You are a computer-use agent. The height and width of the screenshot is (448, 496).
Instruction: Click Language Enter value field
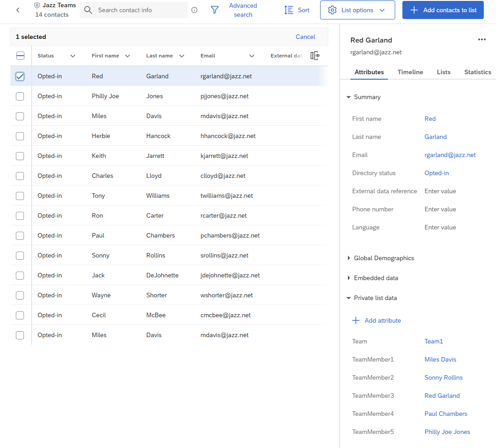[440, 227]
